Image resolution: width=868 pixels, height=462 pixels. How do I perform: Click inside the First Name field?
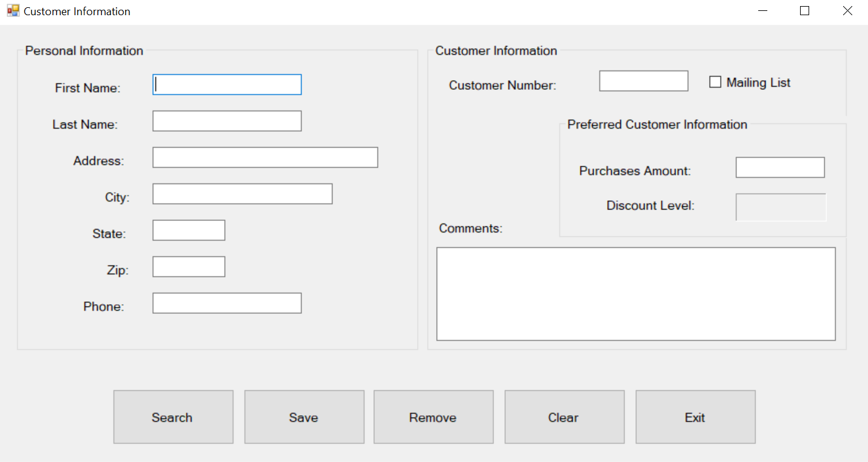tap(226, 84)
